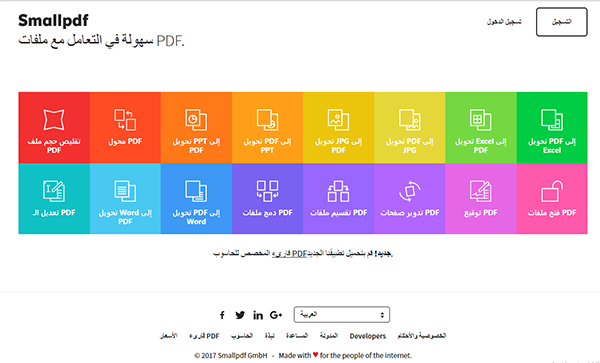The image size is (600, 363).
Task: Open the المدونة blog footer link
Action: pyautogui.click(x=329, y=336)
